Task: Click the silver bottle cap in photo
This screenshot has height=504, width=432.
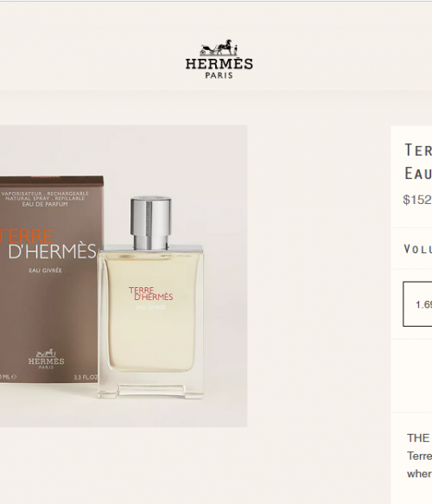Action: (150, 222)
